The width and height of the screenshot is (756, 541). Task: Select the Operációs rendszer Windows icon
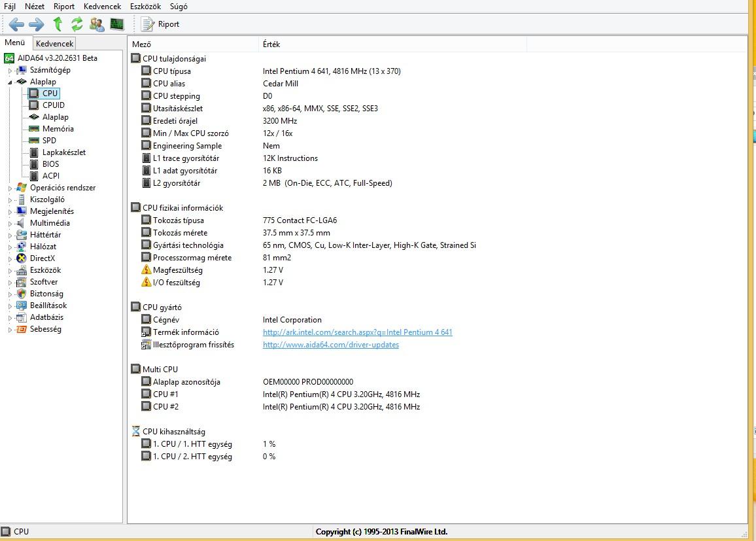tap(21, 187)
